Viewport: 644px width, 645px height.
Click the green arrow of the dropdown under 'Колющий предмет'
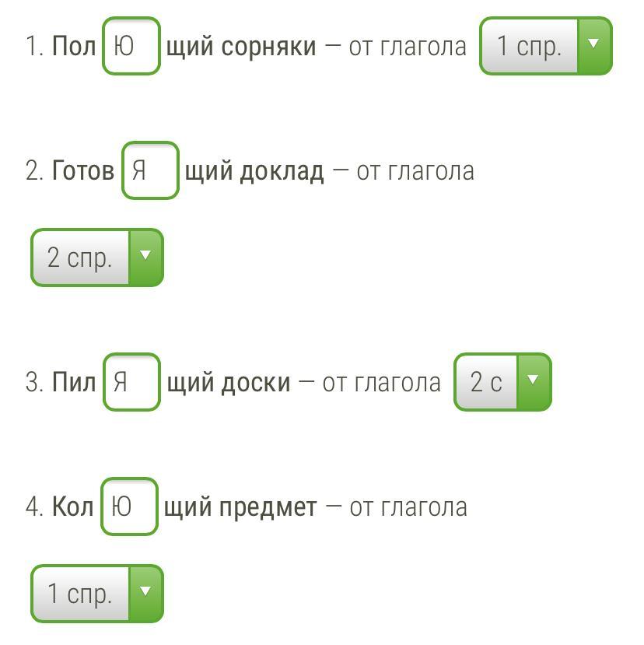[145, 593]
